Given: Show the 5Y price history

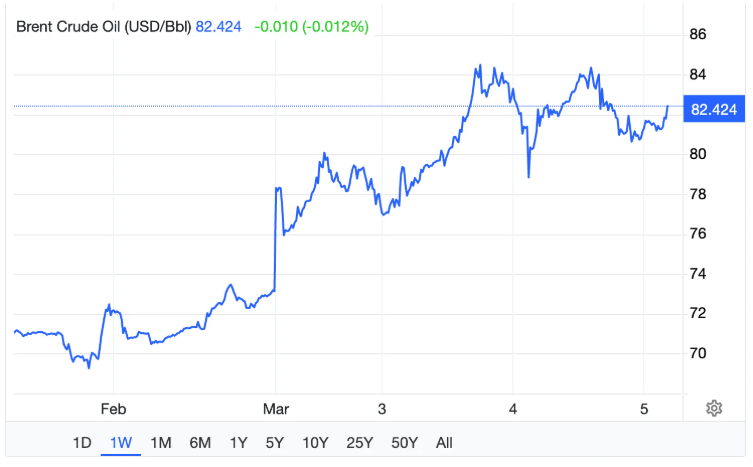Looking at the screenshot, I should (x=275, y=443).
